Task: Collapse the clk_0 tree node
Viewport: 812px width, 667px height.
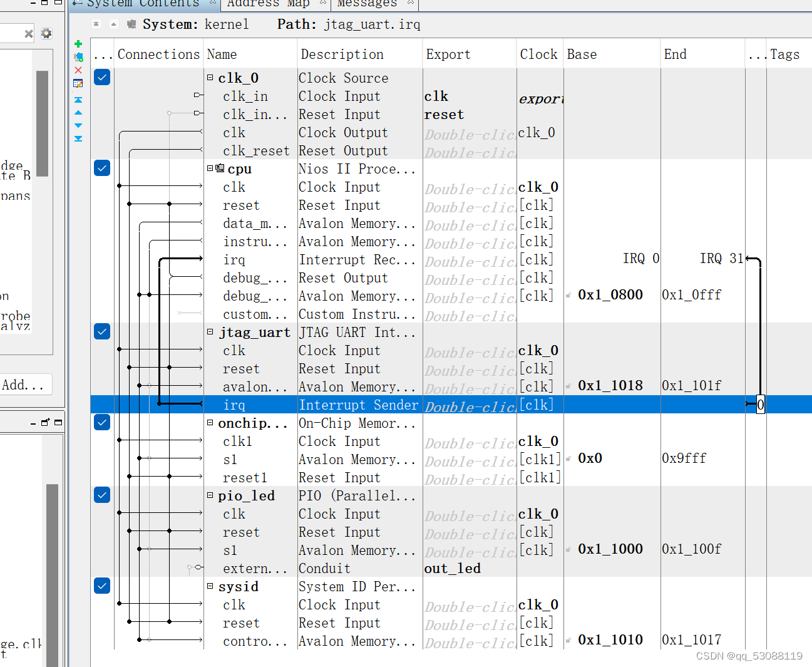Action: click(x=210, y=77)
